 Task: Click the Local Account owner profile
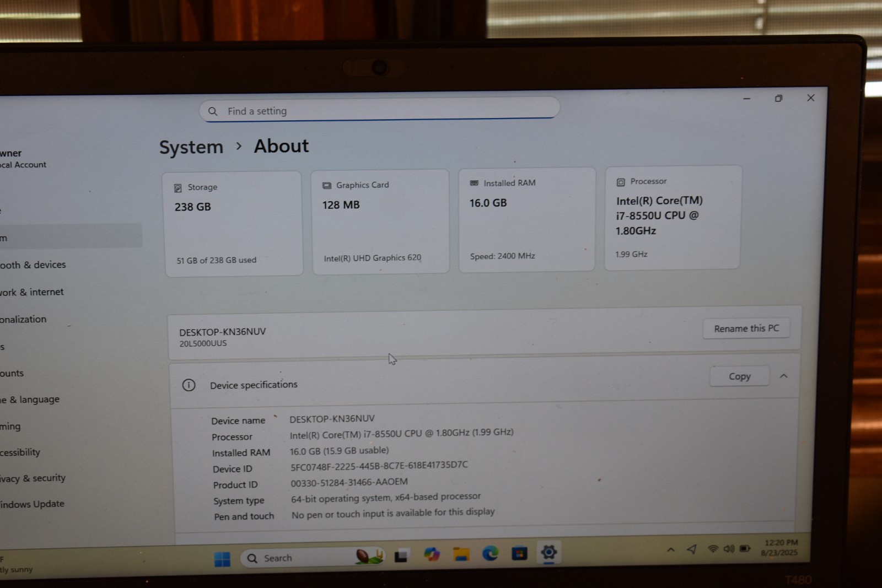(x=23, y=159)
